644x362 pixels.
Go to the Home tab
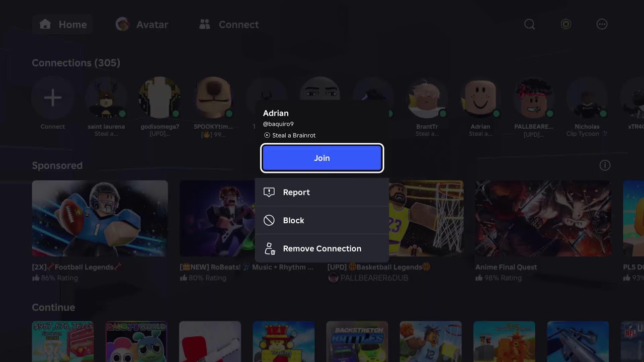coord(63,25)
